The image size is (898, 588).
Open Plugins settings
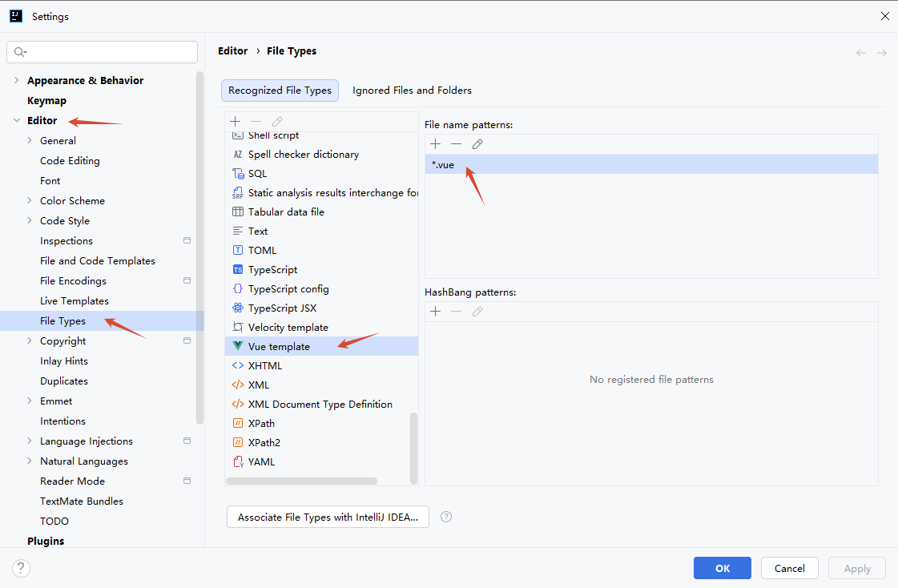click(46, 541)
